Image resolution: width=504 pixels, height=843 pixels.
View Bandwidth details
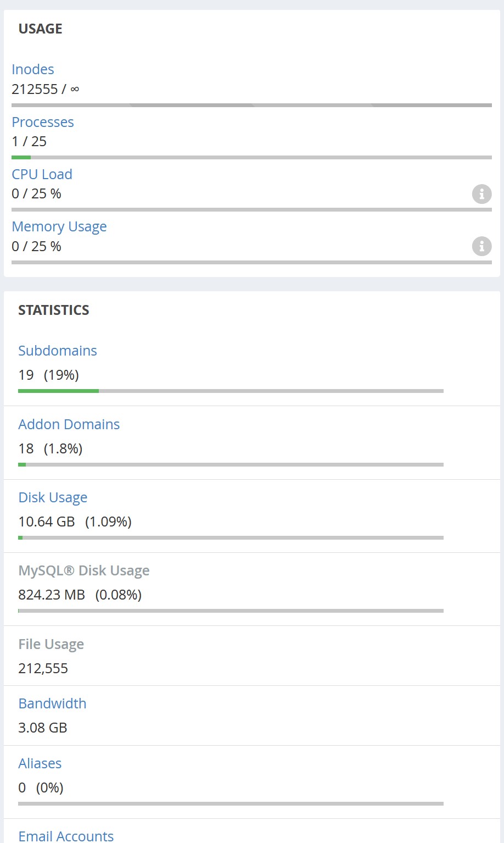pos(52,703)
